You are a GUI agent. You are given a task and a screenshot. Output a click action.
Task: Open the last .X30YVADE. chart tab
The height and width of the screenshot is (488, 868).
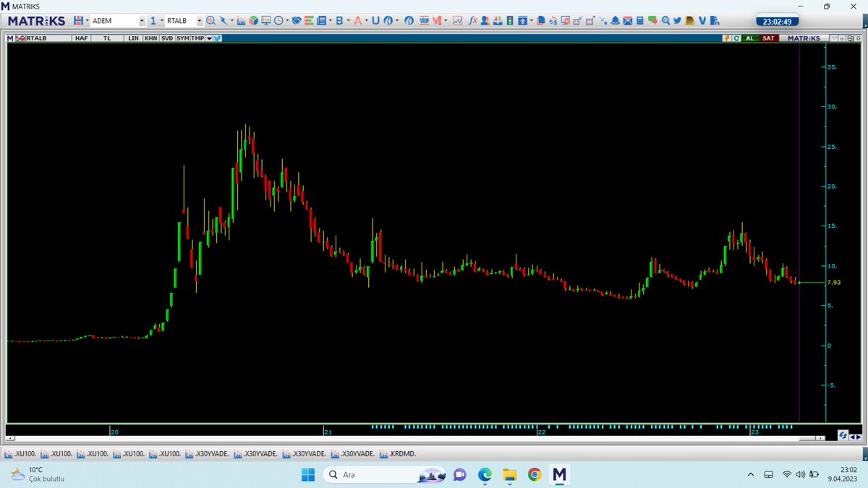354,453
